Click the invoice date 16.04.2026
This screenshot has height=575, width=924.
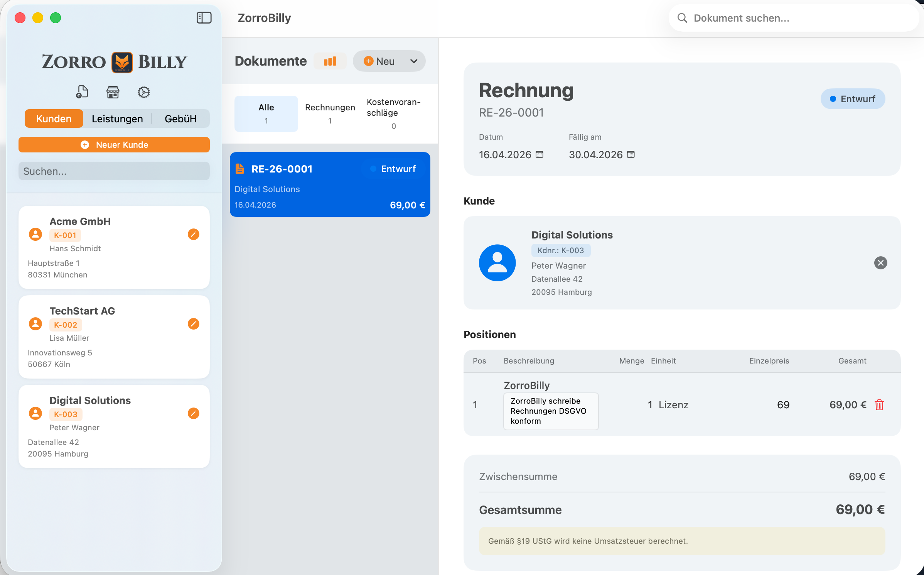tap(505, 155)
